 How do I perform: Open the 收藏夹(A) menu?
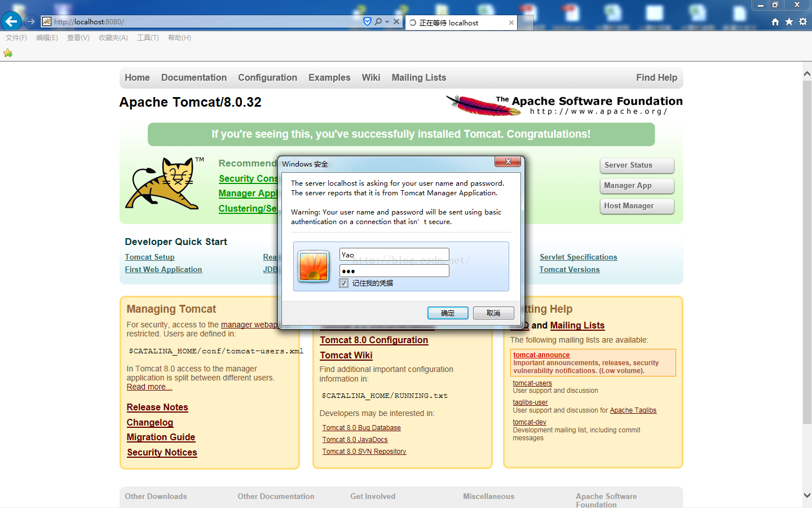[x=113, y=38]
